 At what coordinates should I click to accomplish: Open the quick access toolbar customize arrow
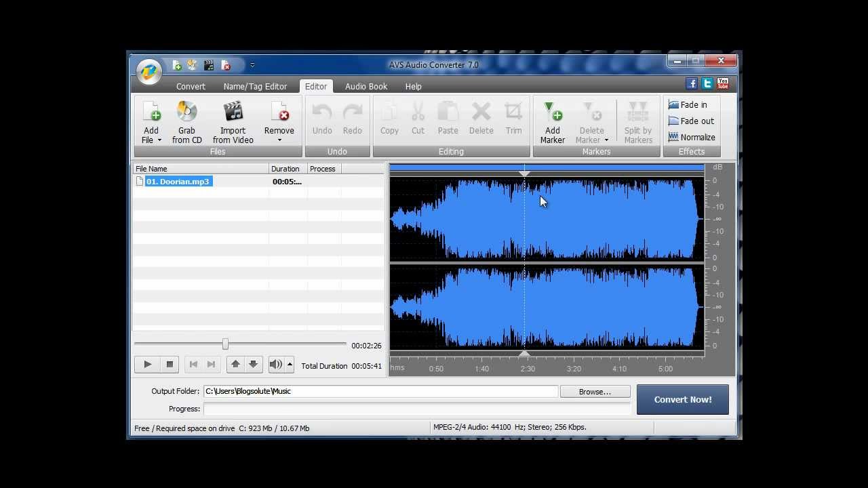(252, 66)
